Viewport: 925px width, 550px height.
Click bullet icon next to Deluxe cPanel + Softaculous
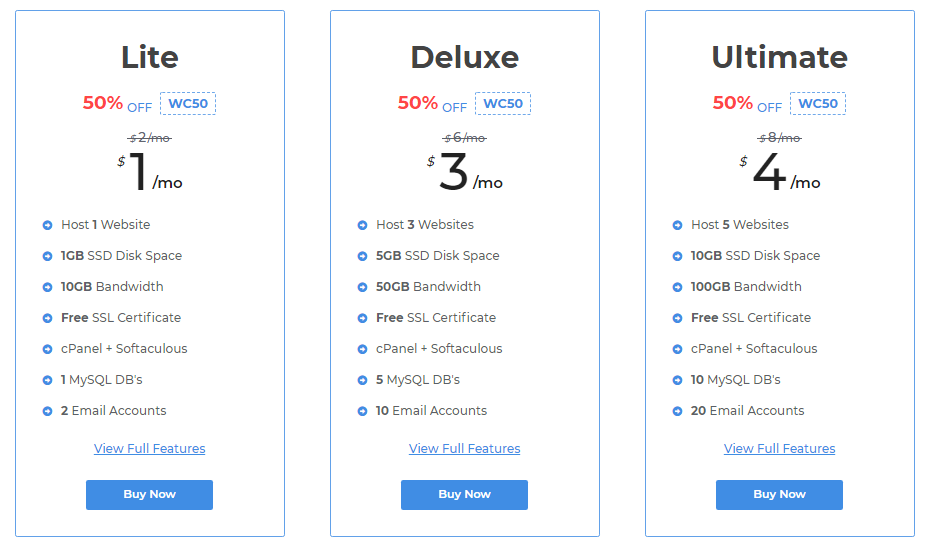(x=362, y=349)
